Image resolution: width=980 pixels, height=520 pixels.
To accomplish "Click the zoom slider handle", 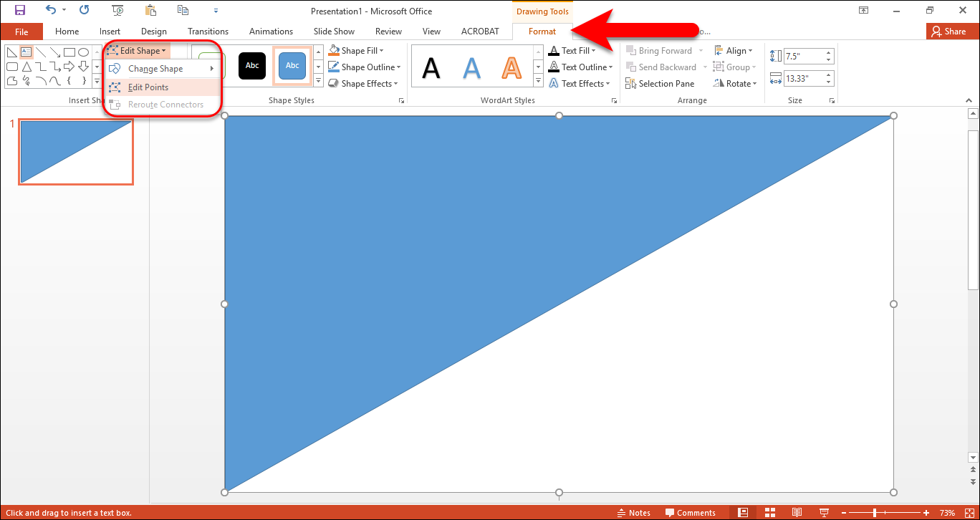I will click(x=875, y=513).
